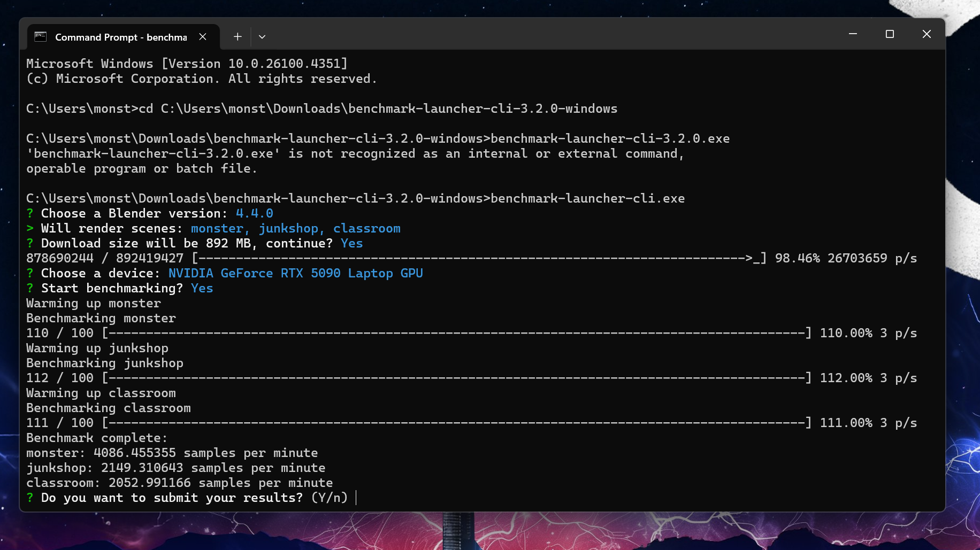Click the NVIDIA GeForce RTX 5090 Laptop GPU text

(296, 273)
